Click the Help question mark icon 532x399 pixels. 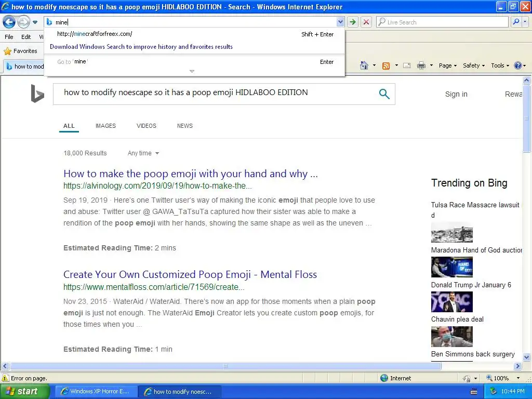click(518, 65)
